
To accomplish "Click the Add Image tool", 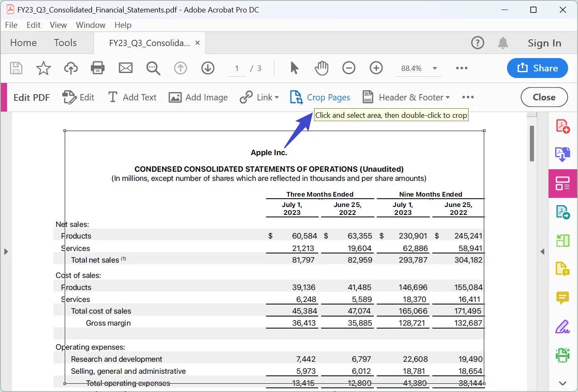I will 198,97.
